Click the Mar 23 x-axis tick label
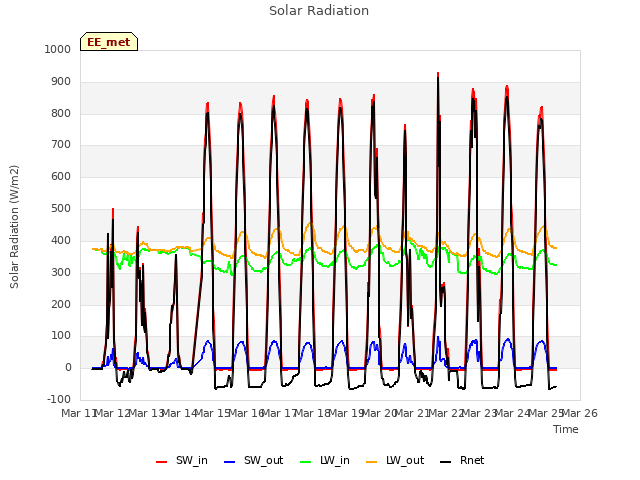 click(x=480, y=413)
